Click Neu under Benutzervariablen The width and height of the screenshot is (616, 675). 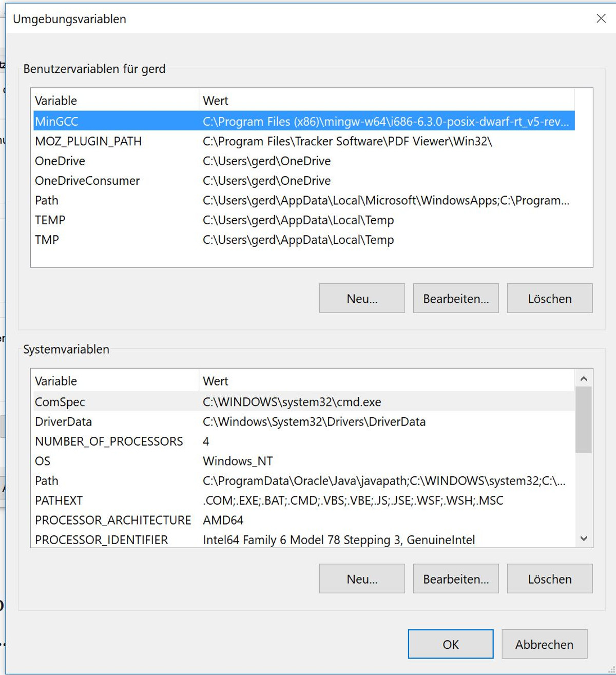click(361, 298)
